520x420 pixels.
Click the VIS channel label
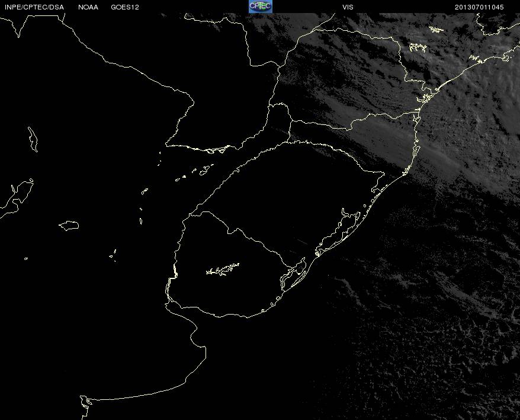[x=348, y=7]
